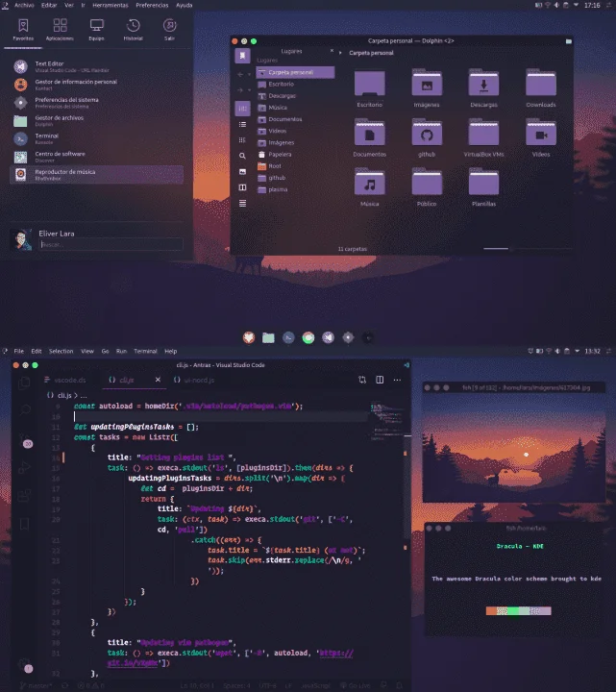The width and height of the screenshot is (616, 692).
Task: Open Favoritos tab in launcher
Action: pos(23,30)
